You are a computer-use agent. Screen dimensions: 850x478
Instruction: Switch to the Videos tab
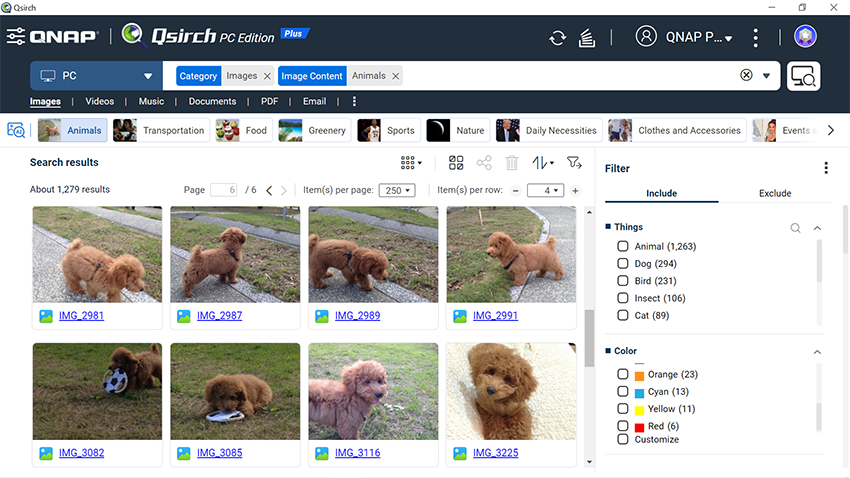click(x=99, y=101)
